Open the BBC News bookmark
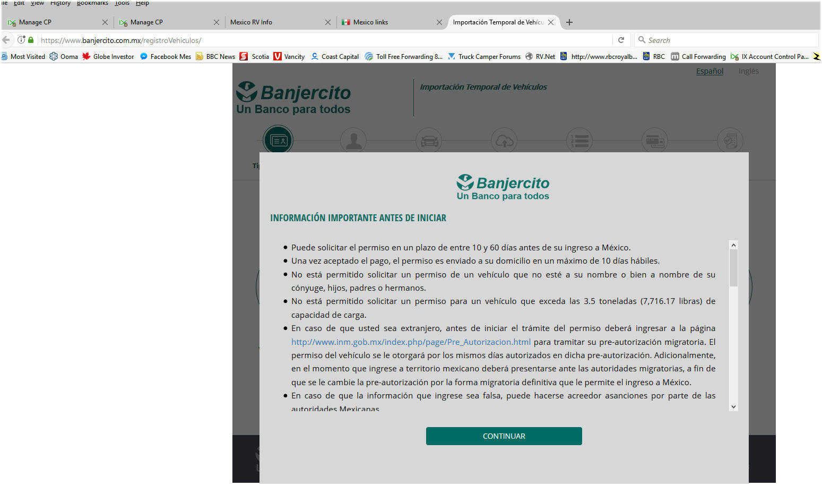The height and width of the screenshot is (504, 822). (215, 56)
